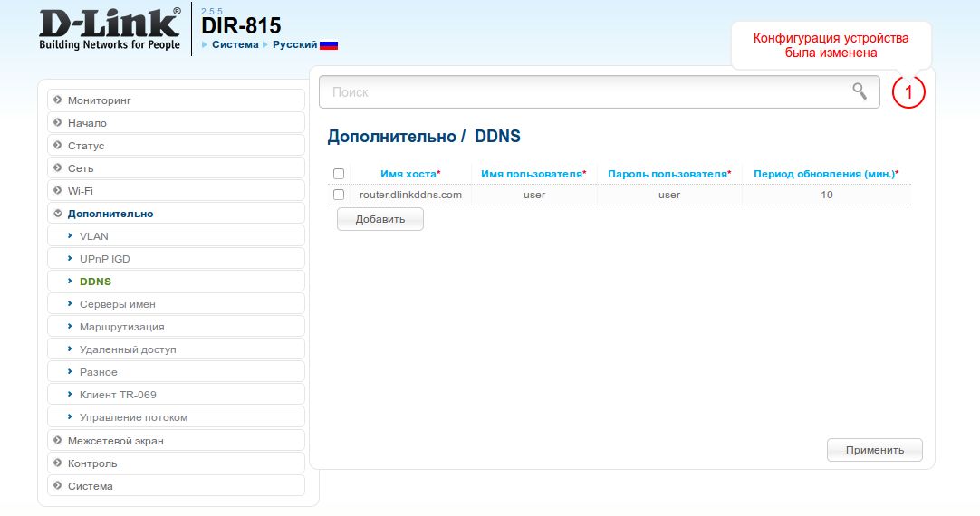Open the Русский language dropdown

[293, 44]
